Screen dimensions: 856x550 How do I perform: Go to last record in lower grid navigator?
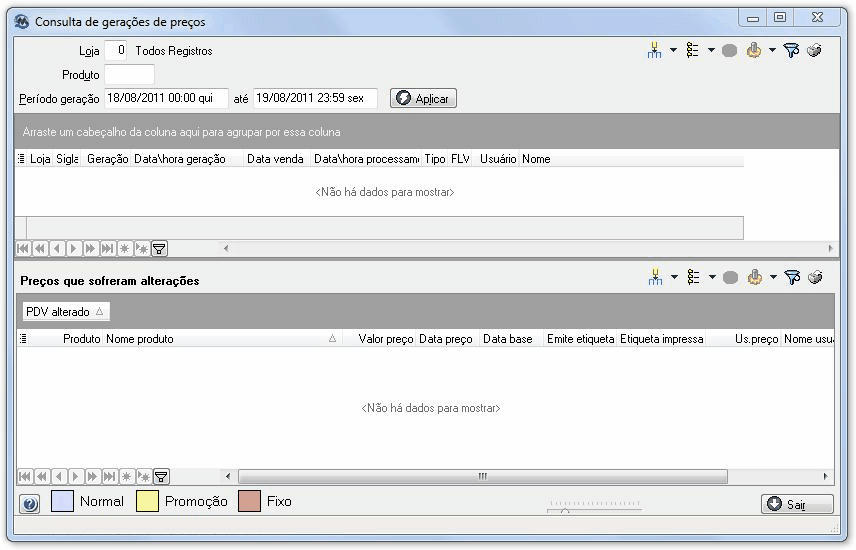click(110, 476)
